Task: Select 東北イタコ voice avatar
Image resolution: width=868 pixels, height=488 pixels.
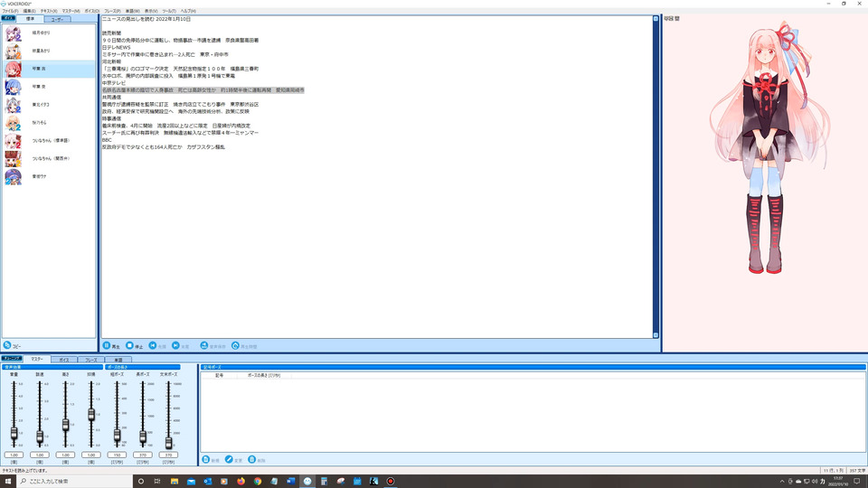Action: click(x=14, y=105)
